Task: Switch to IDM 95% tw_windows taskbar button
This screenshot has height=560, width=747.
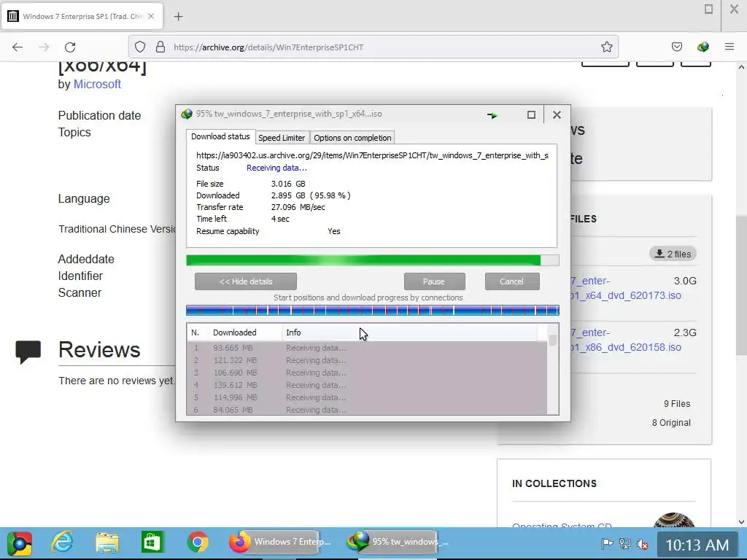Action: pos(398,542)
